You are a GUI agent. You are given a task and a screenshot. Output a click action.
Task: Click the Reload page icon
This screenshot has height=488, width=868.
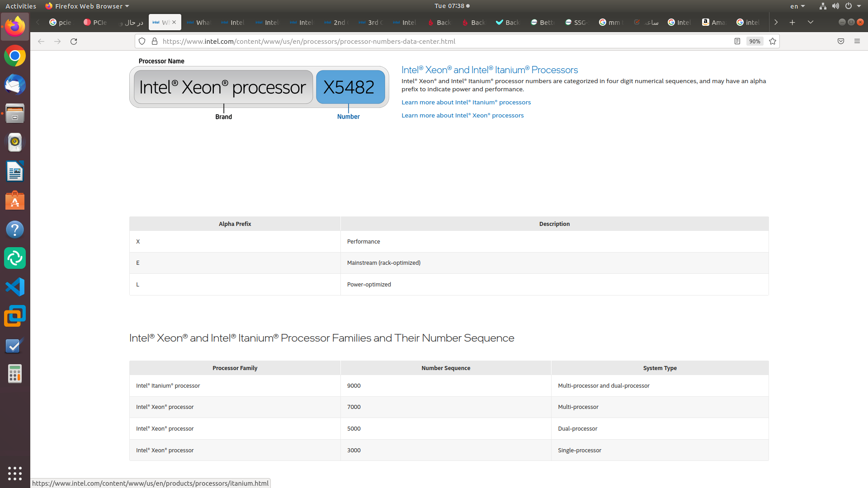[x=74, y=41]
